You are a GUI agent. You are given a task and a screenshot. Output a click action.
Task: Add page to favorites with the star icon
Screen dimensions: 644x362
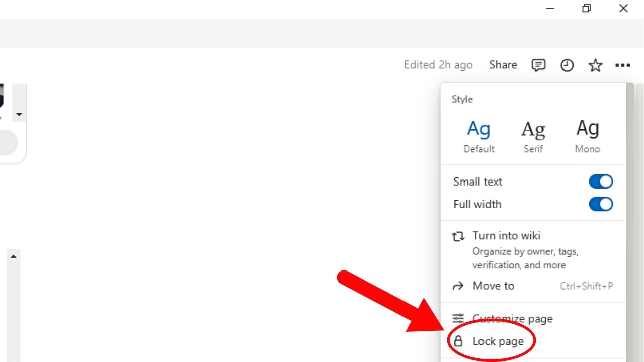pyautogui.click(x=595, y=65)
